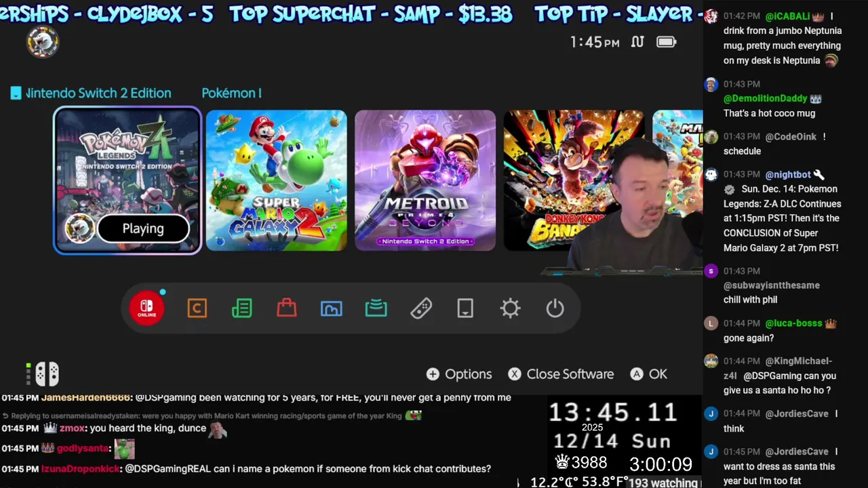Click the Playing status button

click(143, 228)
